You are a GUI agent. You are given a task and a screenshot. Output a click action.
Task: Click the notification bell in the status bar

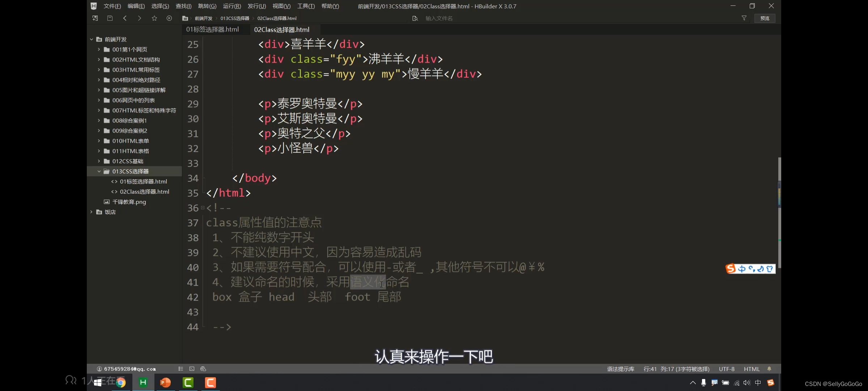pos(770,369)
